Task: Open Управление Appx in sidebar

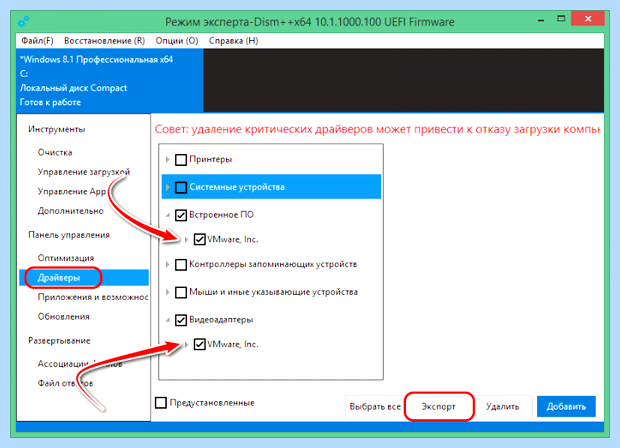Action: coord(72,191)
